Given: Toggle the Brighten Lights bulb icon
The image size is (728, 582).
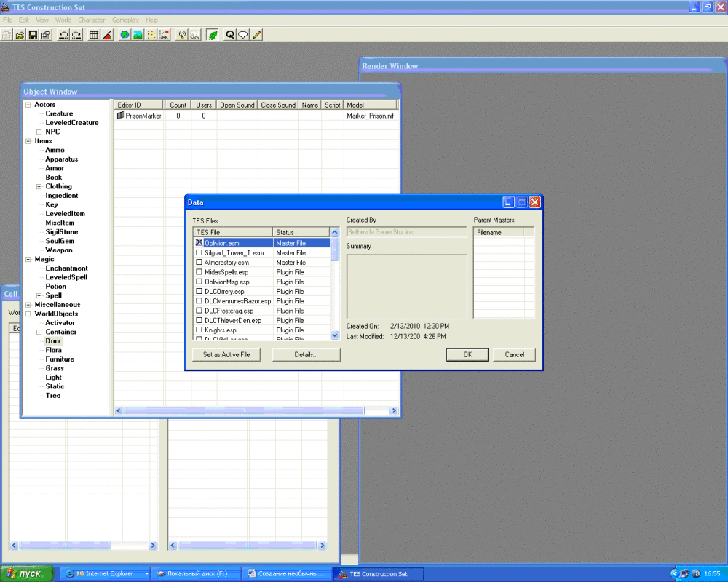Looking at the screenshot, I should tap(182, 35).
